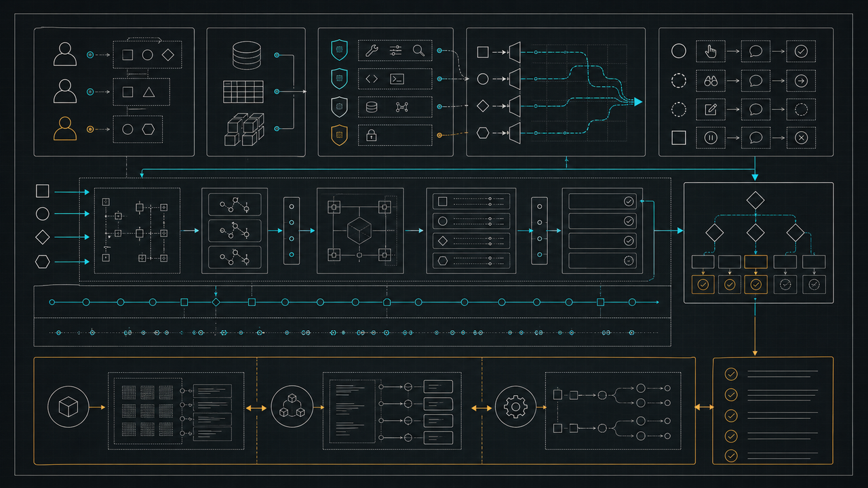Open the single cube circle icon
Image resolution: width=868 pixels, height=488 pixels.
[68, 407]
